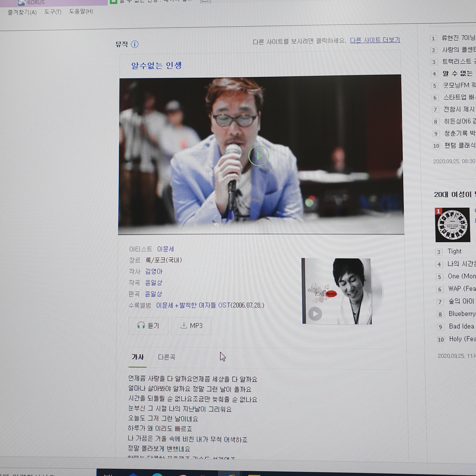Open chart song 3 Tight
Viewport: 476px width, 476px height.
(454, 251)
